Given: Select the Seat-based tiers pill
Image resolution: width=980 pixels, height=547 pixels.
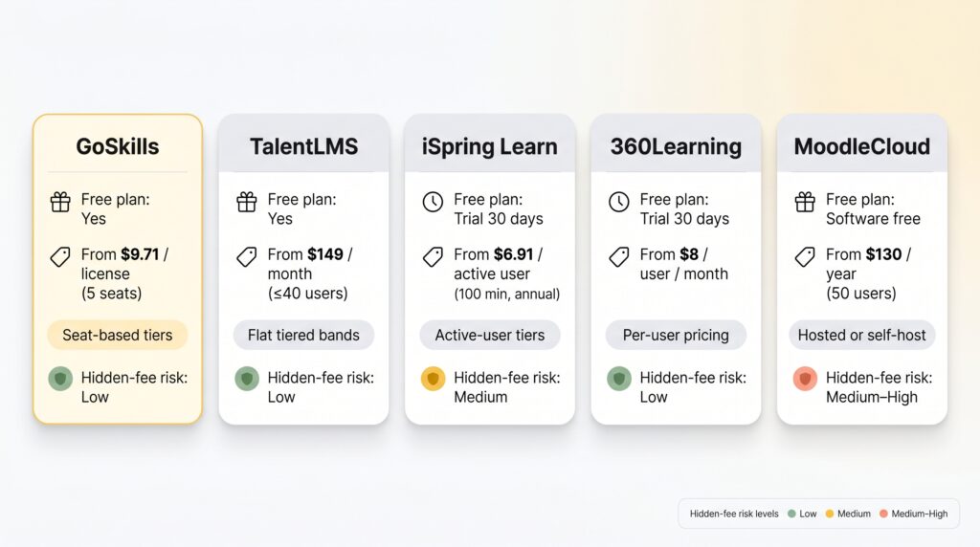Looking at the screenshot, I should [117, 335].
